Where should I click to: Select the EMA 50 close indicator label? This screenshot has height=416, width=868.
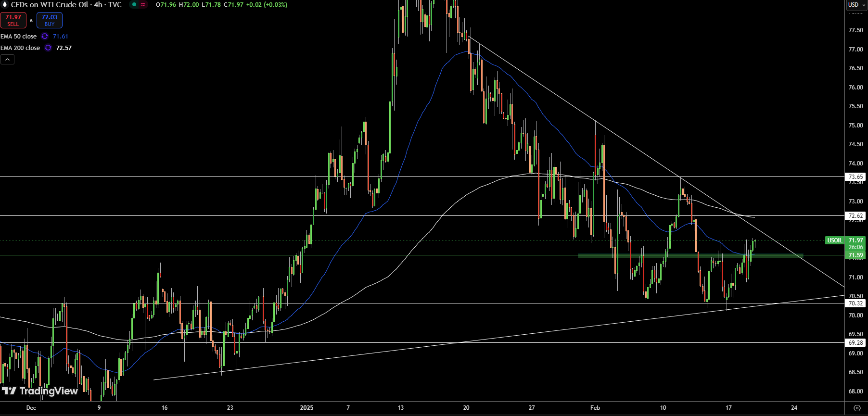(x=19, y=37)
